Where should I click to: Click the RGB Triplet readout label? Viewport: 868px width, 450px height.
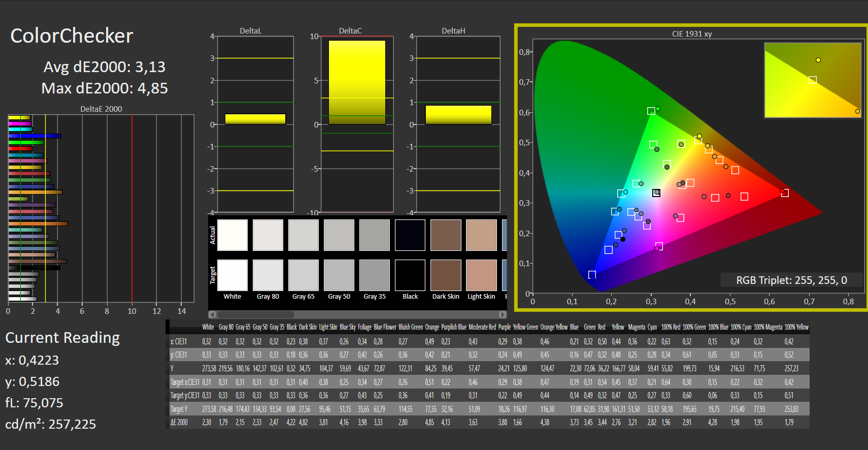point(791,280)
